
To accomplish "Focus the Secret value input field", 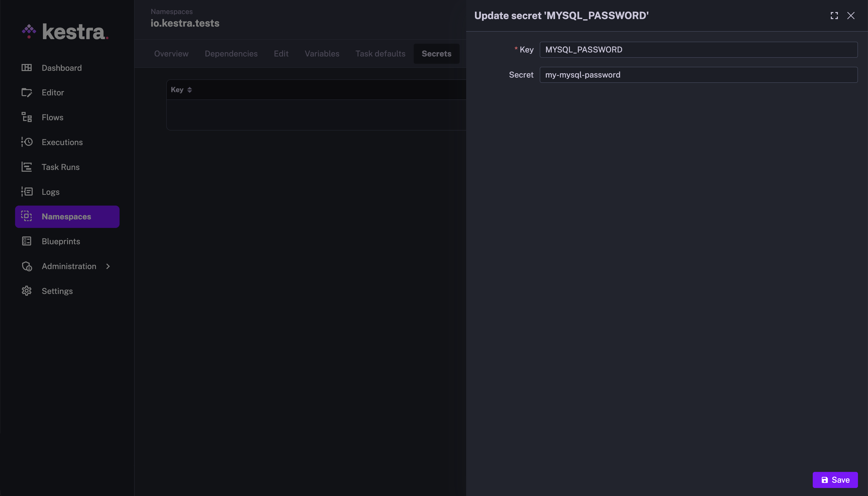I will pyautogui.click(x=698, y=75).
